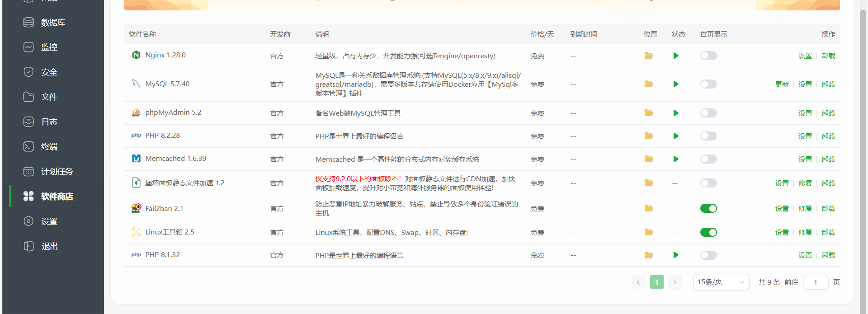Click 更新 link for MySQL

[x=782, y=84]
